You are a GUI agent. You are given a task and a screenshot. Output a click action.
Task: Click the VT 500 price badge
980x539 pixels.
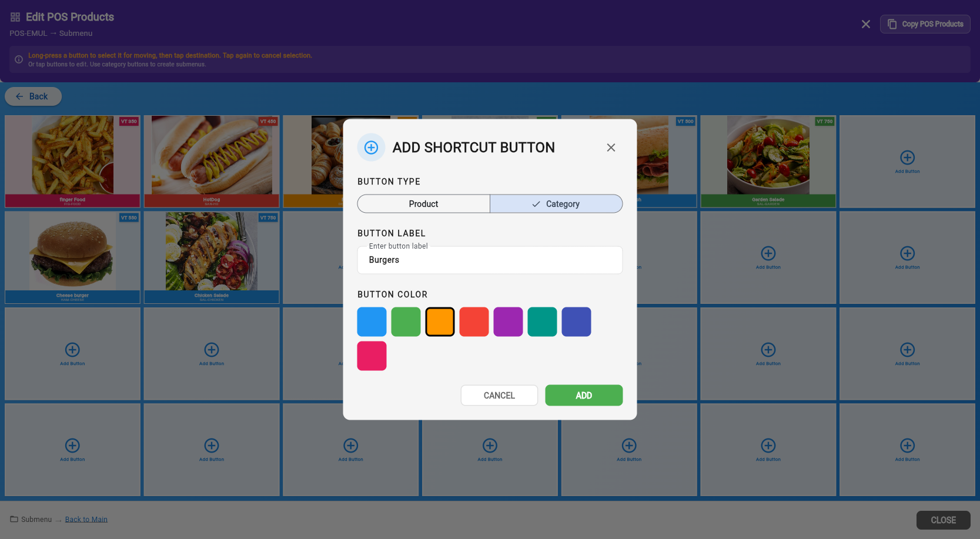[685, 122]
